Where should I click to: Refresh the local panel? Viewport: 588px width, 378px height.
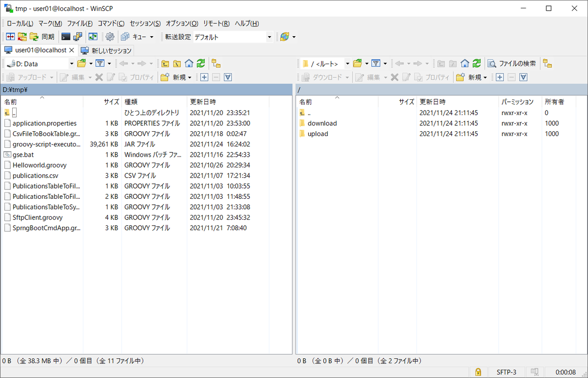click(200, 63)
